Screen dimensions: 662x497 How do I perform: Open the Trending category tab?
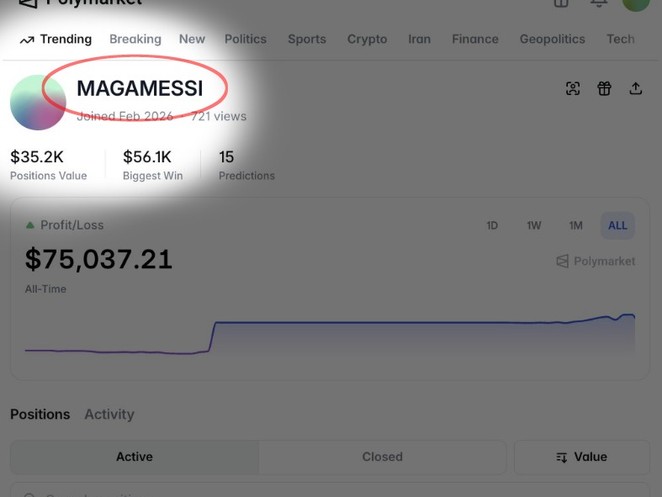tap(56, 39)
